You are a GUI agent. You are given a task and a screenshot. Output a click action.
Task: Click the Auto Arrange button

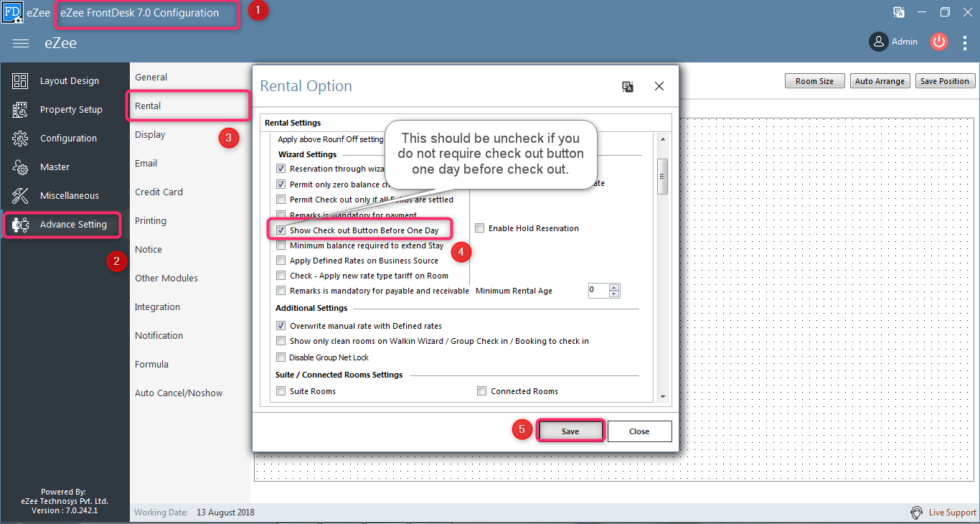click(880, 81)
